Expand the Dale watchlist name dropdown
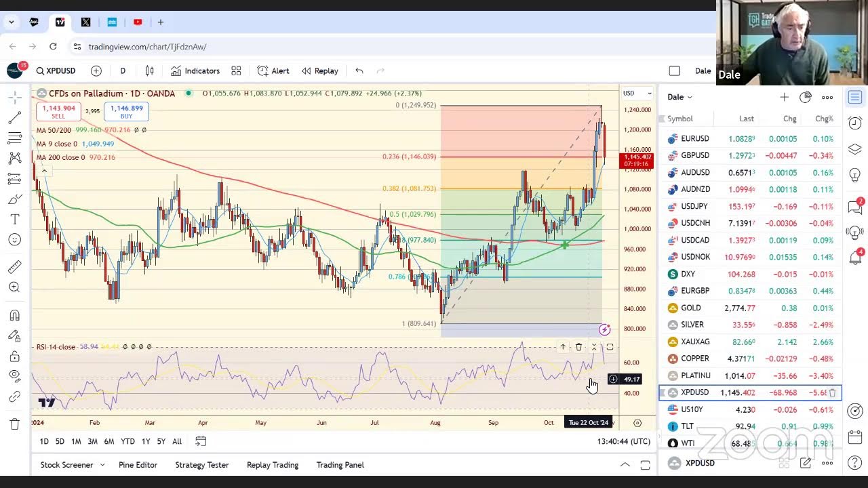 (x=680, y=97)
